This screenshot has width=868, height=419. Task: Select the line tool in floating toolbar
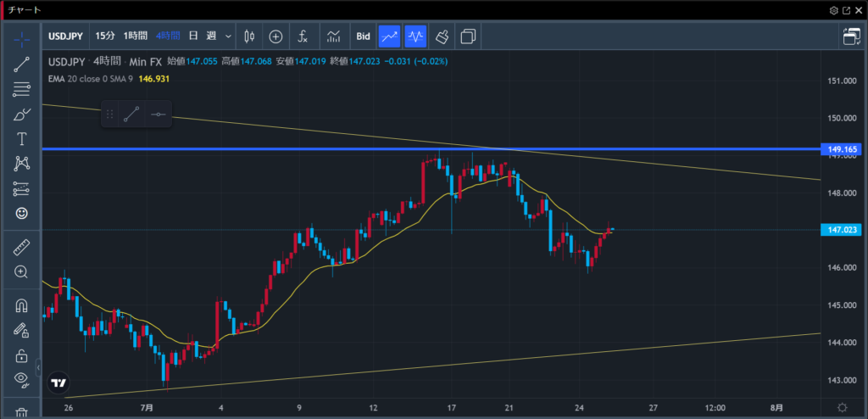coord(131,115)
